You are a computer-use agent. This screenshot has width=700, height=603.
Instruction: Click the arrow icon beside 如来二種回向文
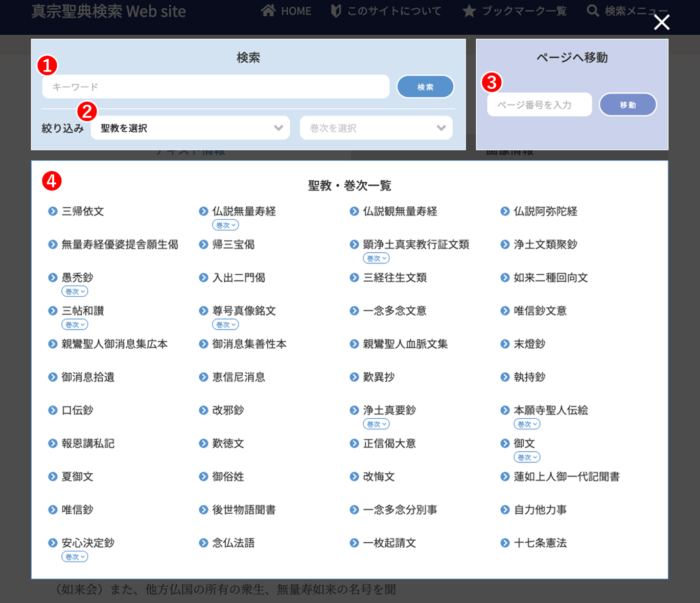pyautogui.click(x=505, y=278)
